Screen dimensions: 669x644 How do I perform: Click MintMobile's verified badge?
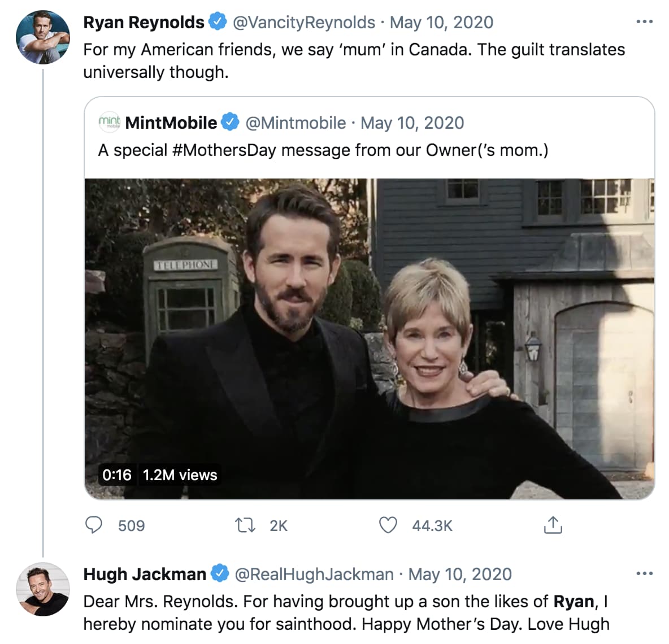tap(230, 122)
